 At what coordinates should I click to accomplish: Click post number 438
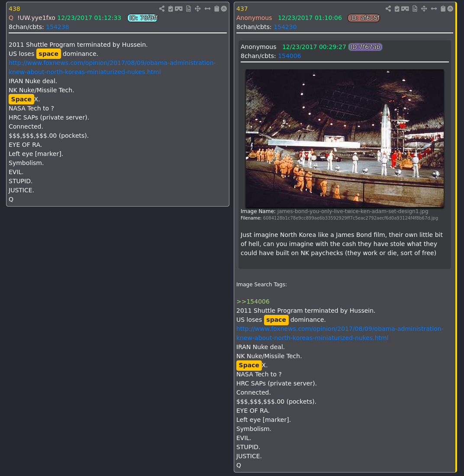point(14,9)
